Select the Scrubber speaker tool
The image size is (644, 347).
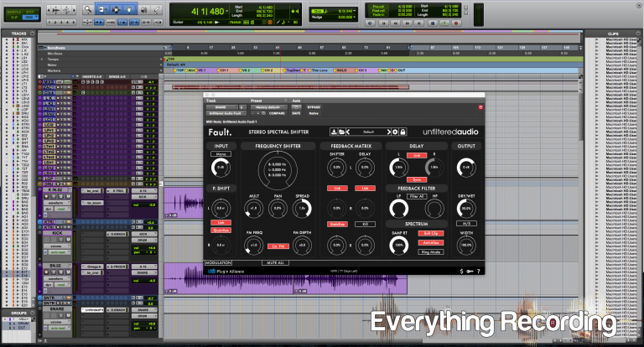(143, 9)
